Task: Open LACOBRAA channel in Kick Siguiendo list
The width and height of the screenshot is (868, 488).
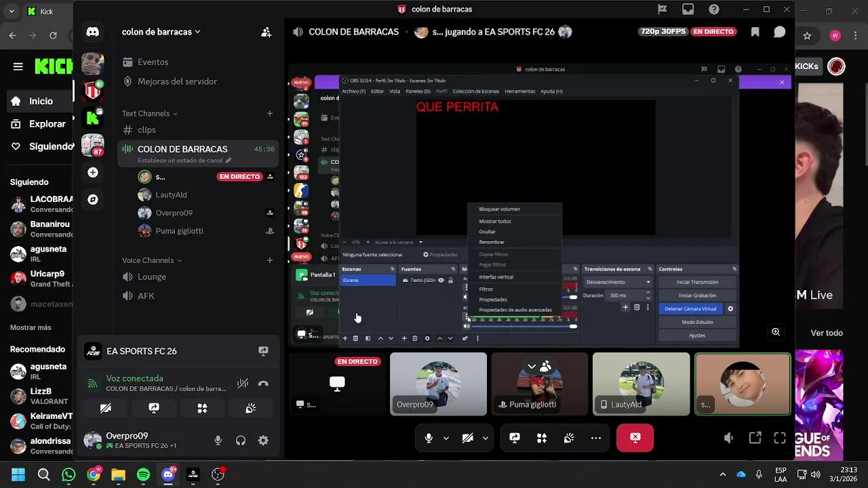Action: pos(41,204)
